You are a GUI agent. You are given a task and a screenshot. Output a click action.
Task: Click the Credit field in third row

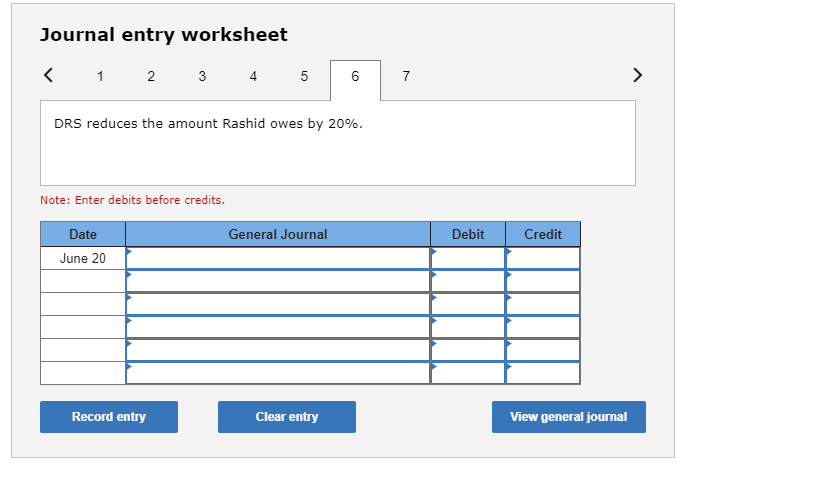pyautogui.click(x=543, y=304)
